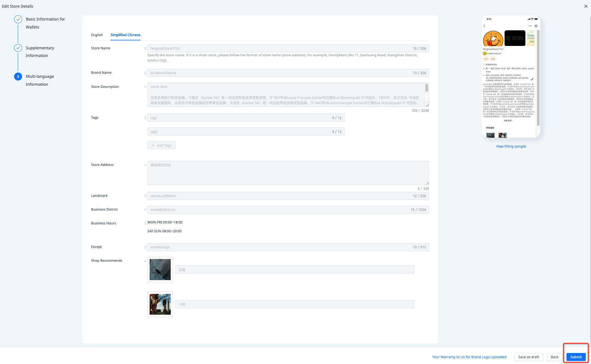Click the Basic Information step checkmark
591x364 pixels.
[18, 19]
